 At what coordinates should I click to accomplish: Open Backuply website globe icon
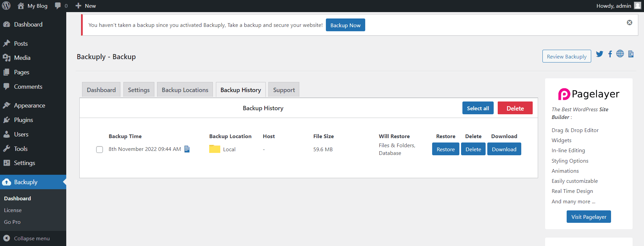pyautogui.click(x=620, y=53)
